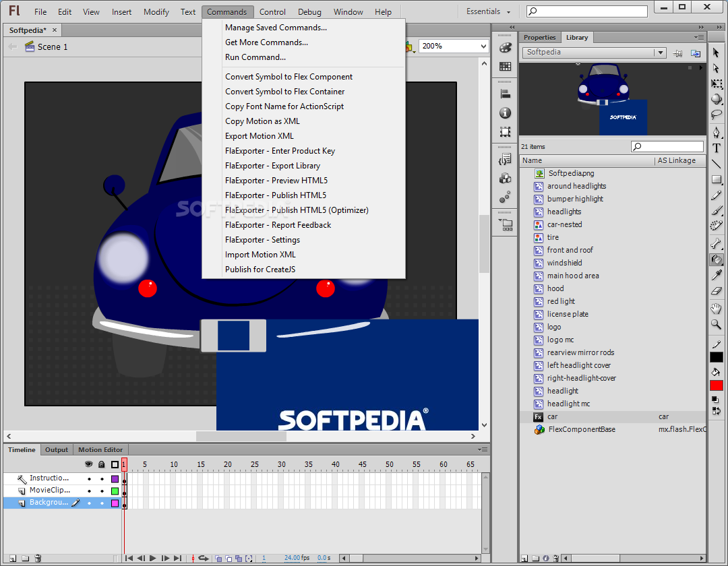Open the Code Snippets panel icon
The width and height of the screenshot is (728, 566).
click(505, 160)
